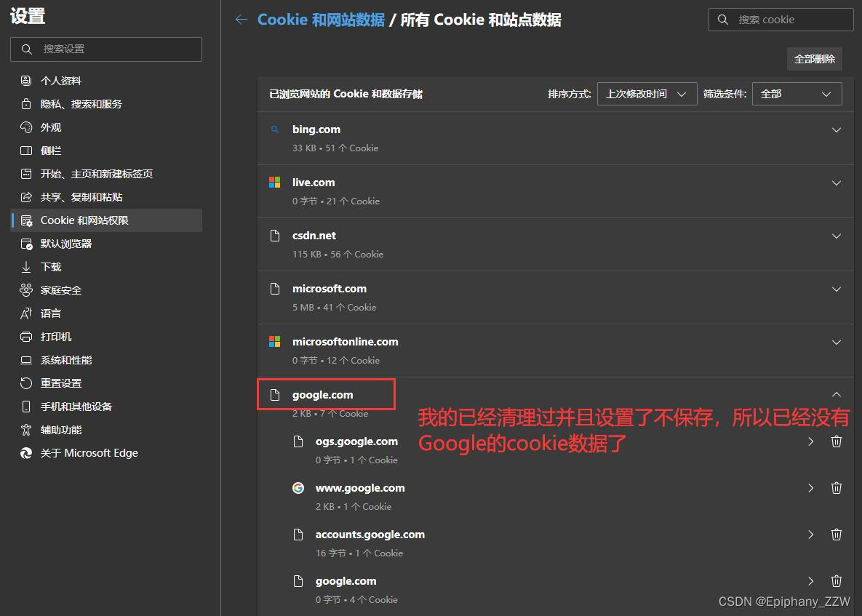Image resolution: width=862 pixels, height=616 pixels.
Task: Open www.google.com details arrow
Action: [x=811, y=488]
